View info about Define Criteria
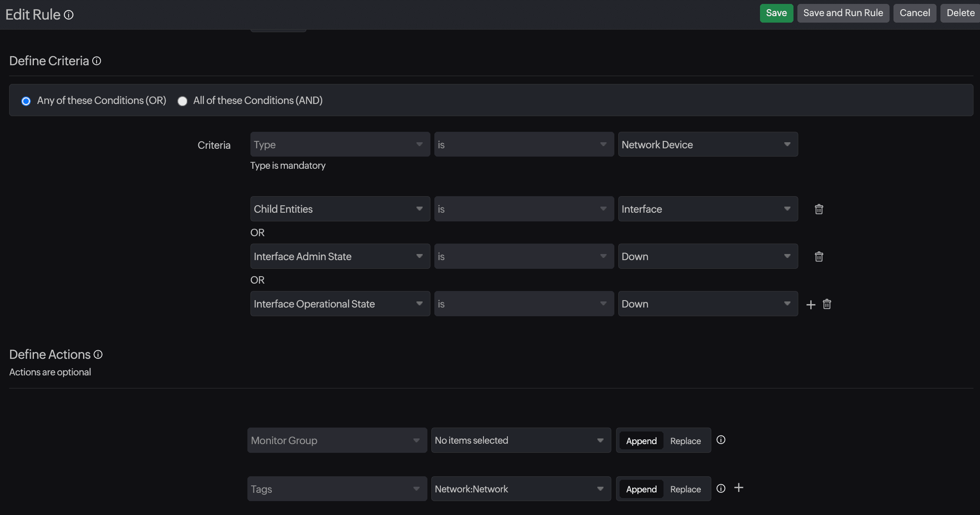Image resolution: width=980 pixels, height=515 pixels. [x=97, y=61]
